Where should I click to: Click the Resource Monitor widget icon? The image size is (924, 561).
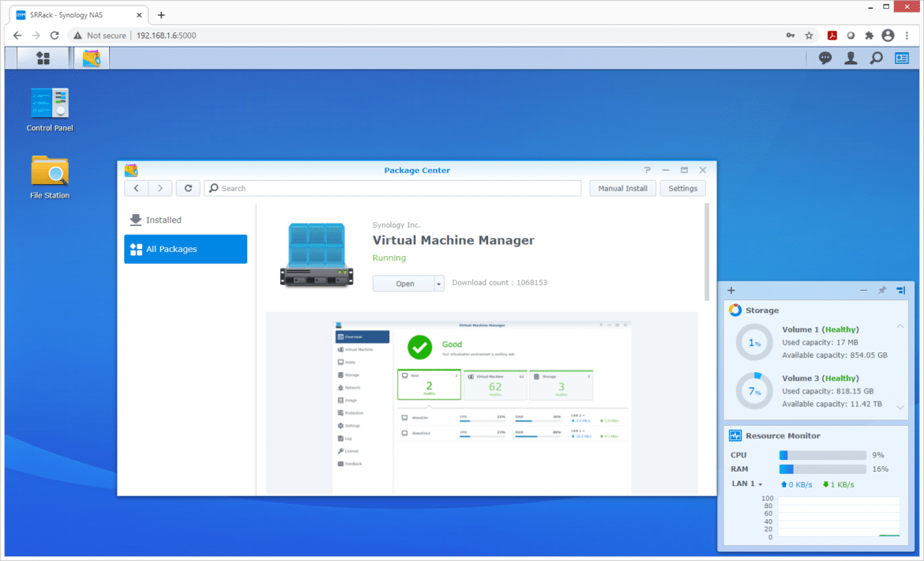[734, 435]
